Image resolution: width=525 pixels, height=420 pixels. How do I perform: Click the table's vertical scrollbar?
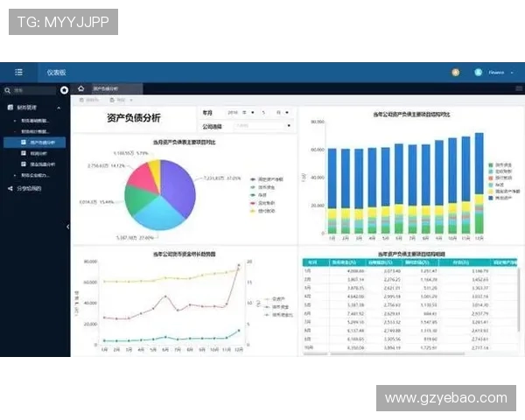pos(519,299)
